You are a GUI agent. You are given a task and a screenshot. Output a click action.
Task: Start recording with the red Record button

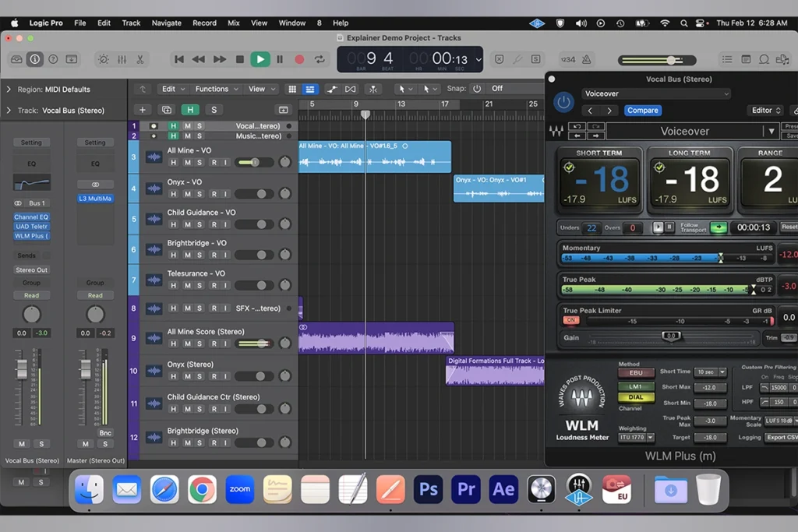(x=299, y=59)
